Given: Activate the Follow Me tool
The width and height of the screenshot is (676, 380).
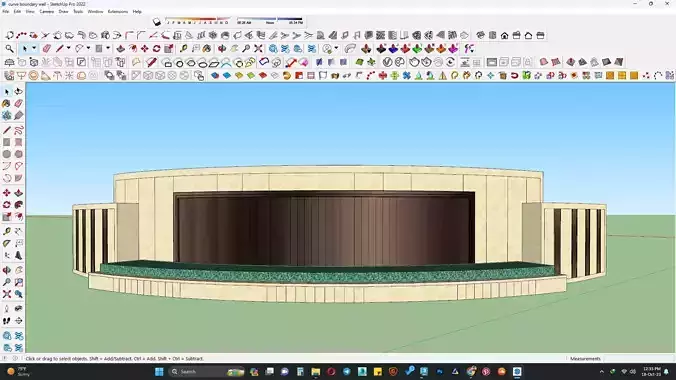Looking at the screenshot, I should point(19,205).
